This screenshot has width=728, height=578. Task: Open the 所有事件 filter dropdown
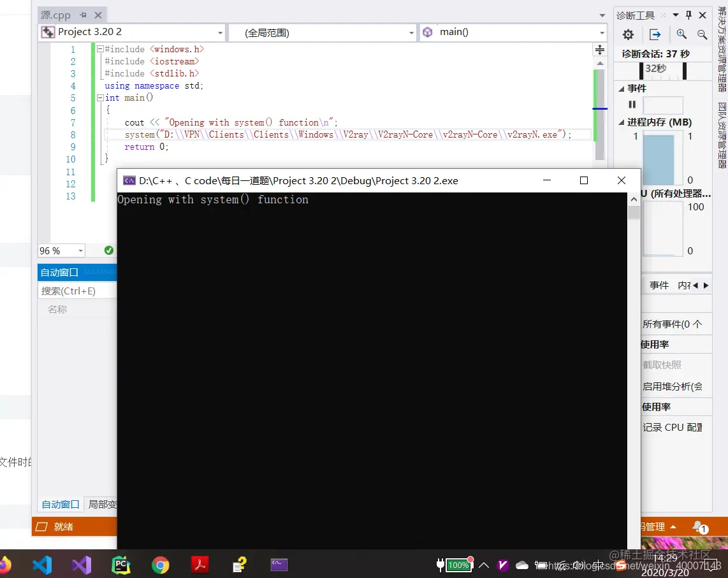point(673,324)
